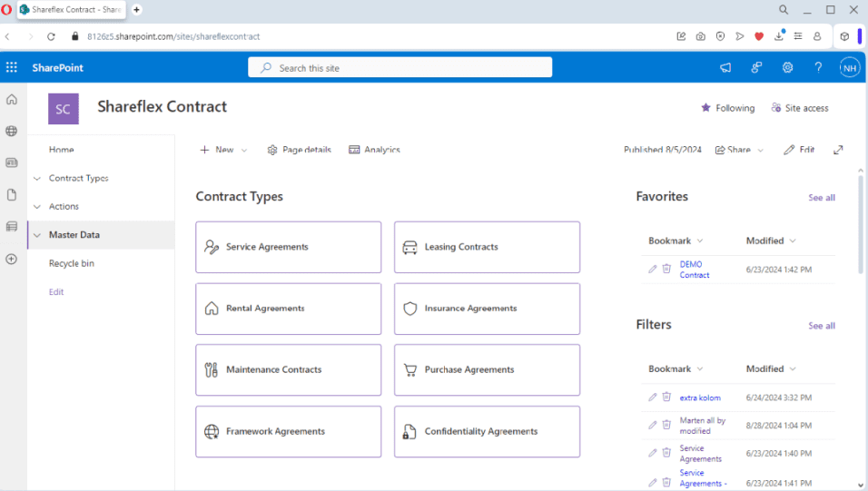Edit the extra kolom filter bookmark
This screenshot has height=491, width=868.
point(653,397)
